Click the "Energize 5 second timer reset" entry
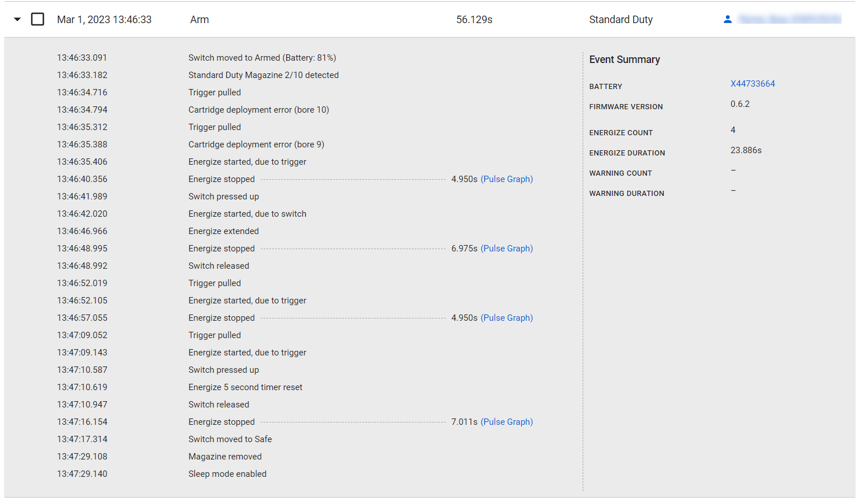This screenshot has height=504, width=859. (245, 387)
